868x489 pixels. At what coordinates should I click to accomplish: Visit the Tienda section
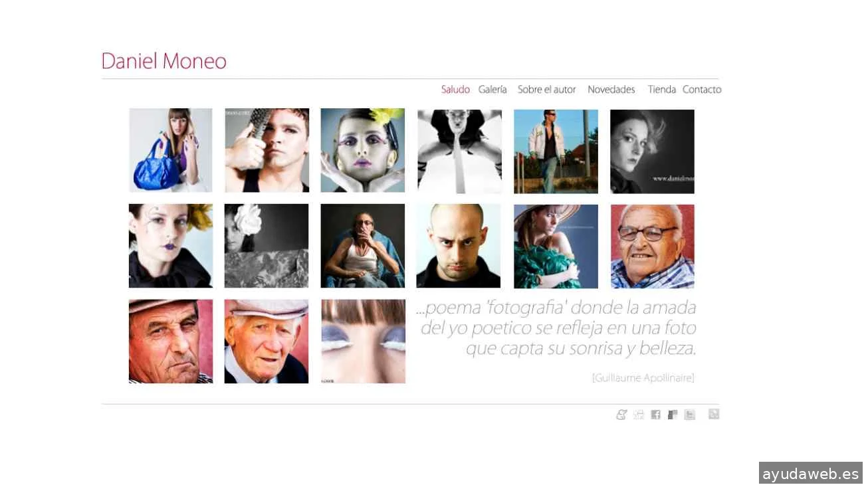point(661,89)
